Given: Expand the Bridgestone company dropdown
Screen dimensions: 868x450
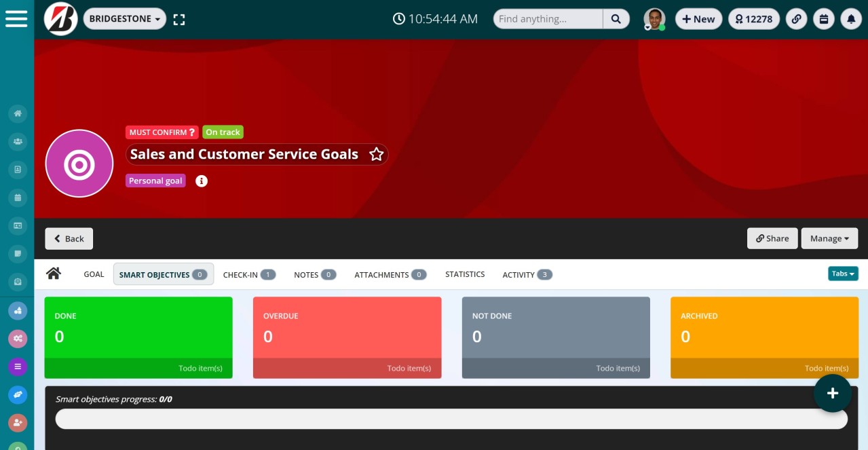Looking at the screenshot, I should 125,19.
